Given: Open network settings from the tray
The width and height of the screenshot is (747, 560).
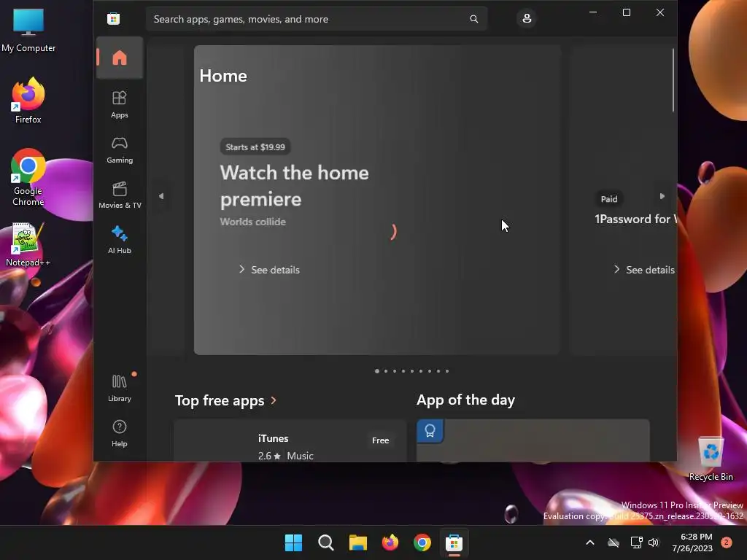Looking at the screenshot, I should (x=636, y=542).
